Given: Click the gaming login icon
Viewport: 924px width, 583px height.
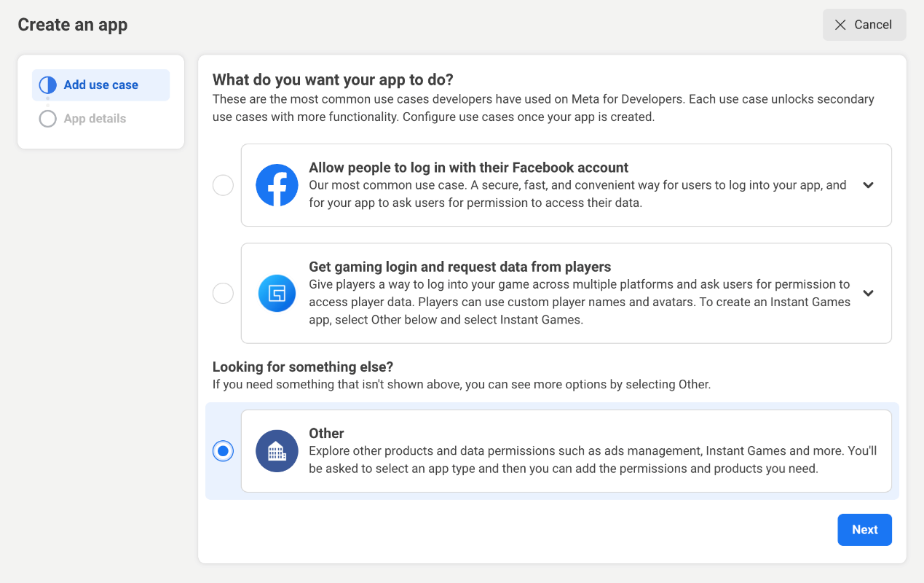Looking at the screenshot, I should point(277,293).
